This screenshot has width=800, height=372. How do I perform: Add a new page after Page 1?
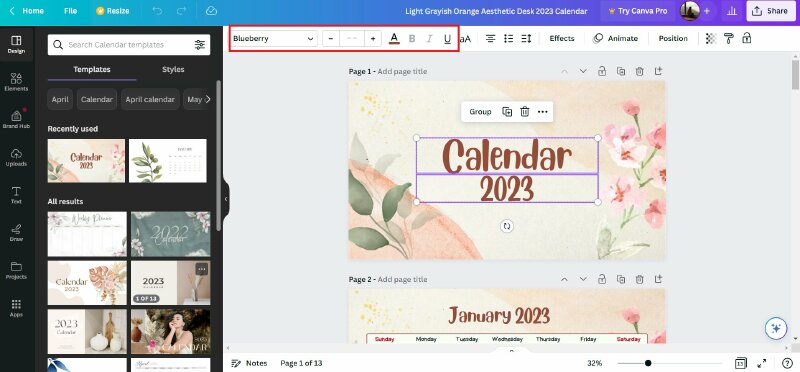[658, 71]
